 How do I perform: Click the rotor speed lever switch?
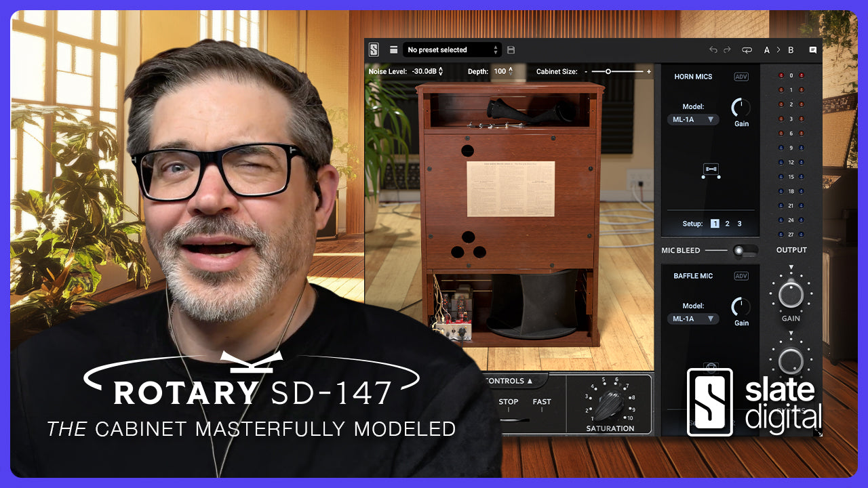(x=514, y=420)
